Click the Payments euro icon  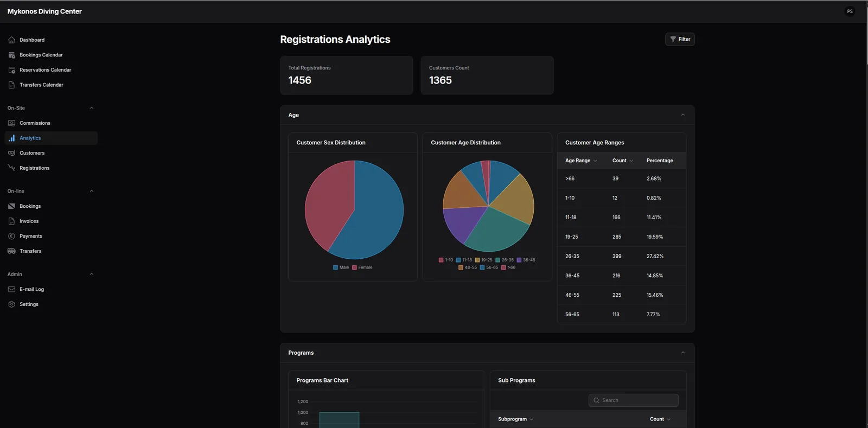pos(11,237)
